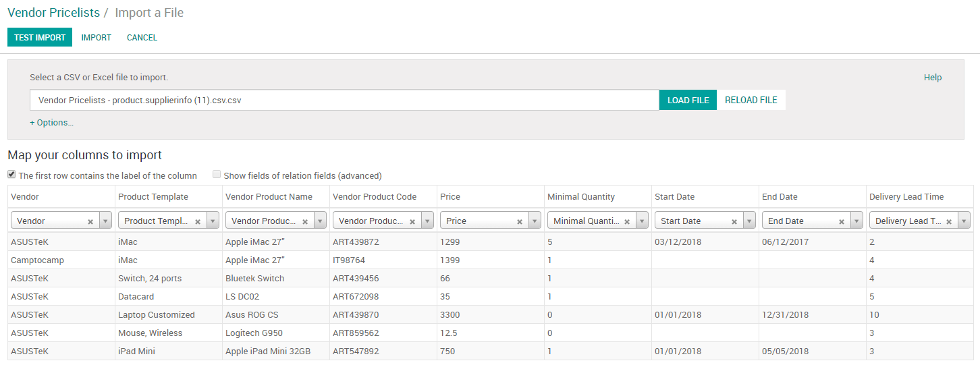
Task: Clear the Price field mapping x icon
Action: [520, 221]
